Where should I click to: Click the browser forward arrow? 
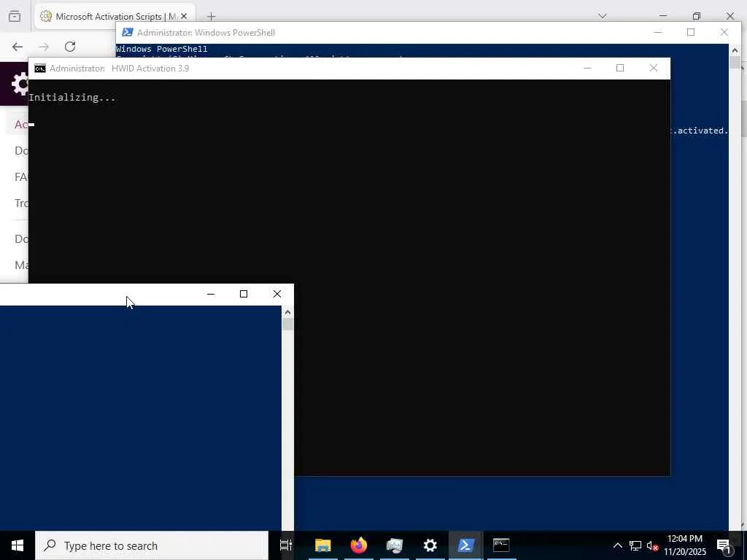point(44,47)
